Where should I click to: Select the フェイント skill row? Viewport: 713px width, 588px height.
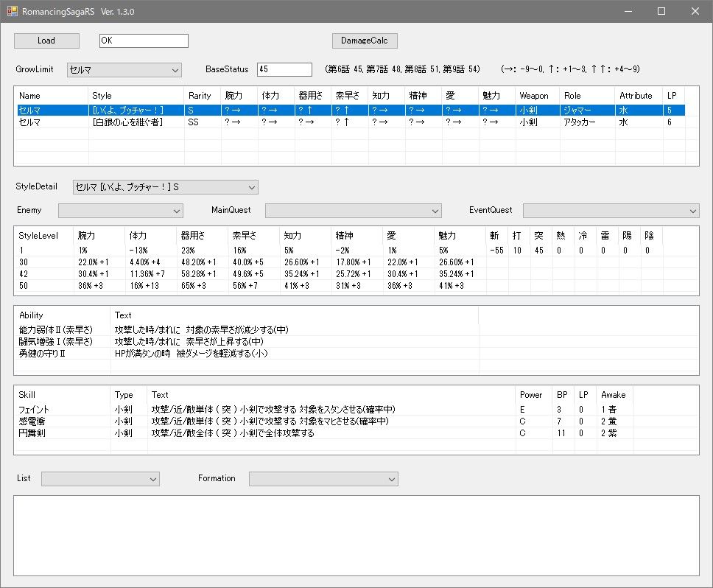point(325,409)
